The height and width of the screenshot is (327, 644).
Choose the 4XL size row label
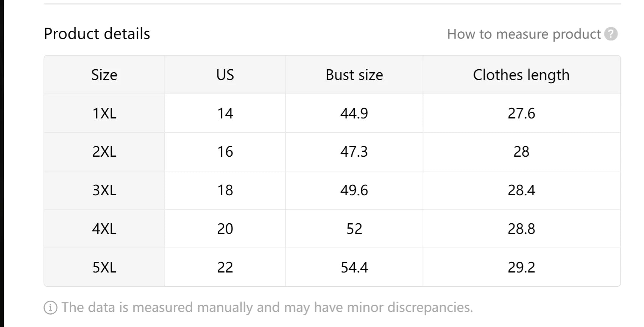click(x=104, y=229)
